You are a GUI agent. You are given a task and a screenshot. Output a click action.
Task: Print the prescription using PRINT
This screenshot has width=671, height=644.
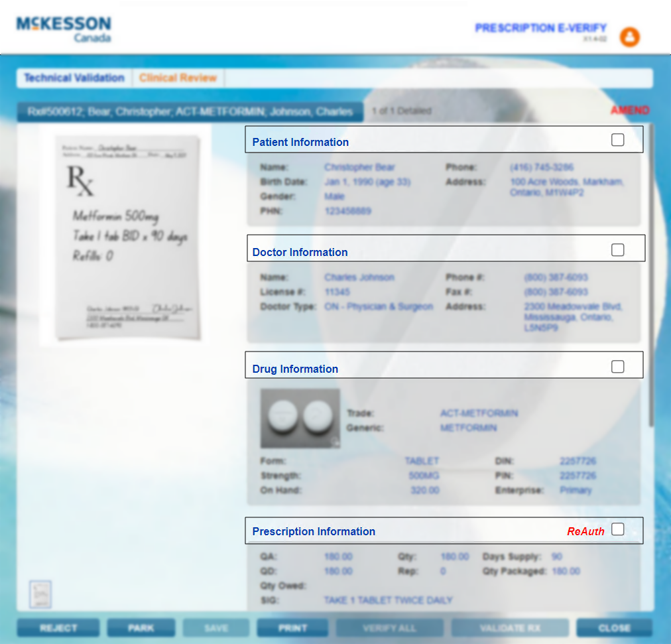point(292,627)
